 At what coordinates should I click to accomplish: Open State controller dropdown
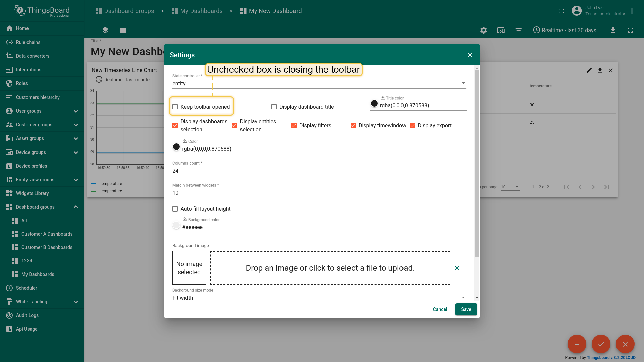(x=319, y=83)
